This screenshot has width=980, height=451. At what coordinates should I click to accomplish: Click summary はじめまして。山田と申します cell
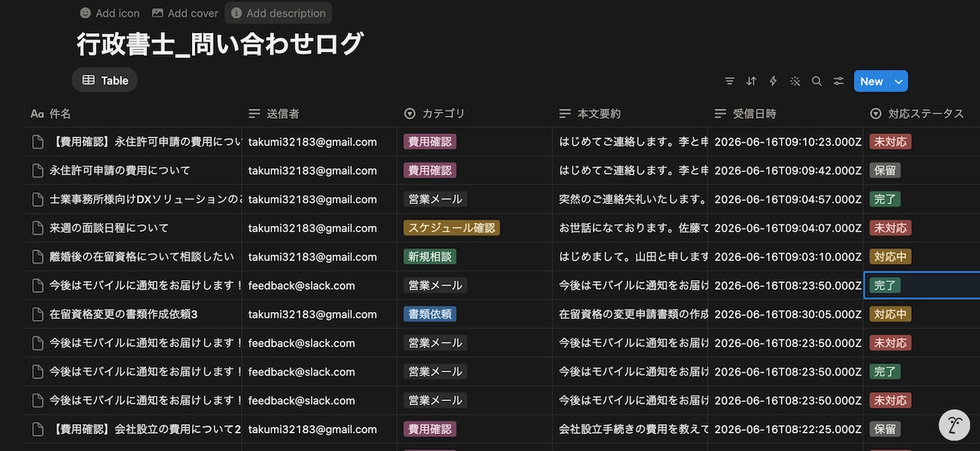pyautogui.click(x=630, y=256)
